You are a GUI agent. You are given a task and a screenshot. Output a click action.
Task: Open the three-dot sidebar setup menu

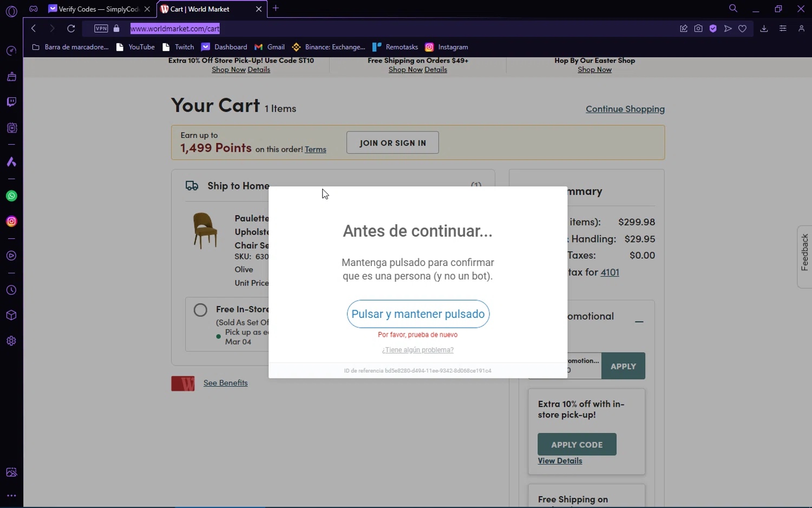[11, 496]
